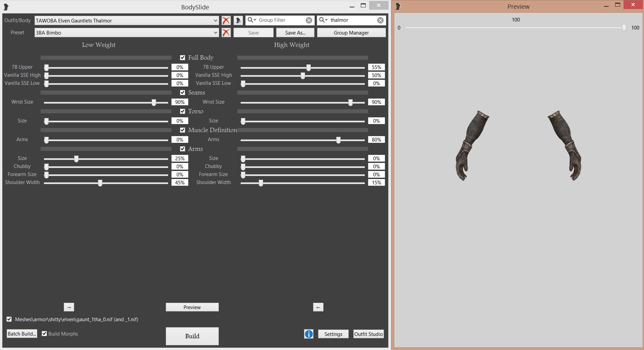Viewport: 644px width, 350px height.
Task: Open the Group Filter search magnifier menu
Action: click(251, 20)
